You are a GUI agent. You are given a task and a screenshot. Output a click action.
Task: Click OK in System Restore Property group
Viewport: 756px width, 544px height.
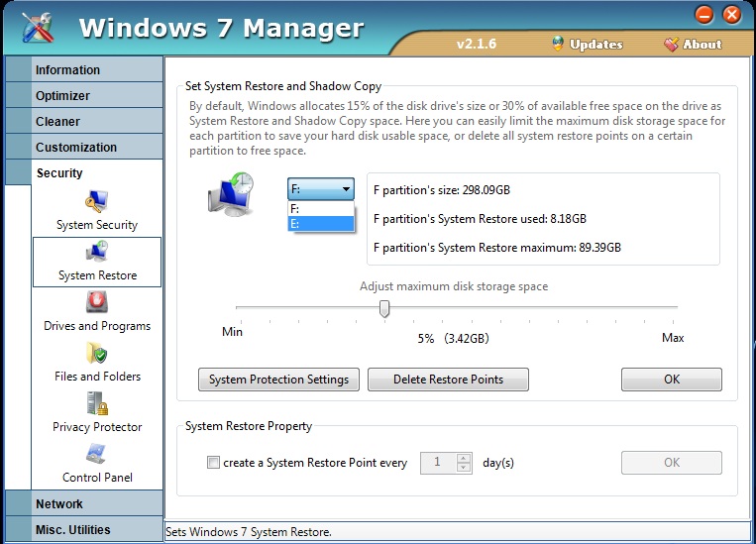(x=672, y=463)
